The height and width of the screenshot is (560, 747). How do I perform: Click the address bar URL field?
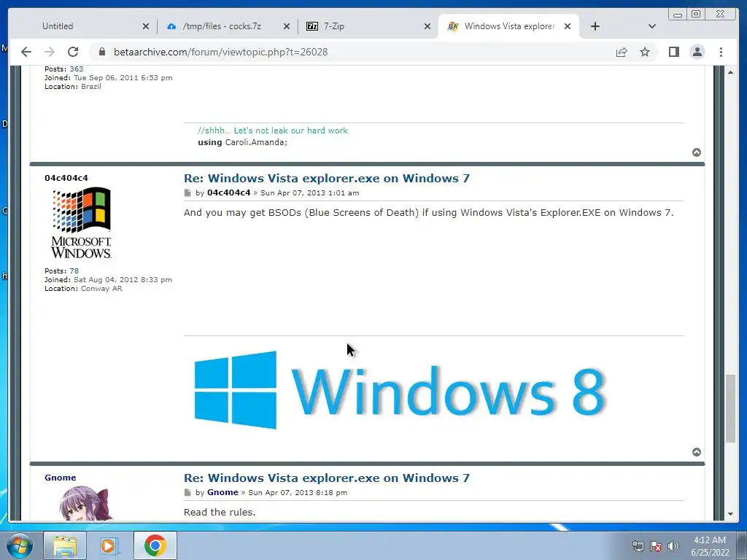click(352, 52)
